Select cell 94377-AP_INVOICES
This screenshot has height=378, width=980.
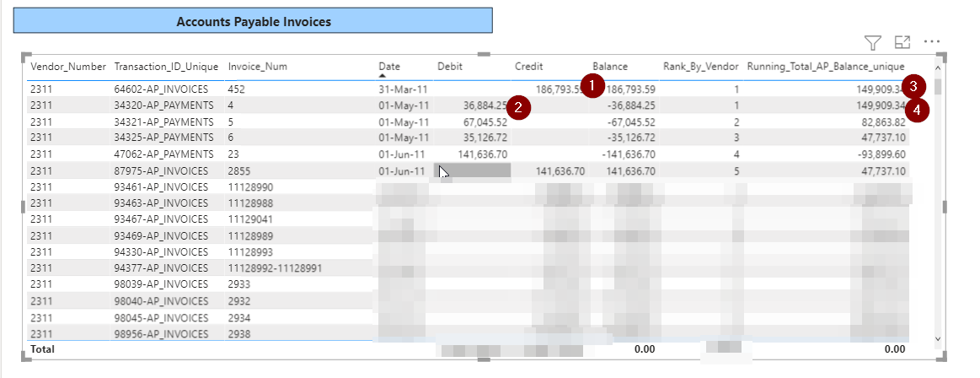click(x=161, y=268)
